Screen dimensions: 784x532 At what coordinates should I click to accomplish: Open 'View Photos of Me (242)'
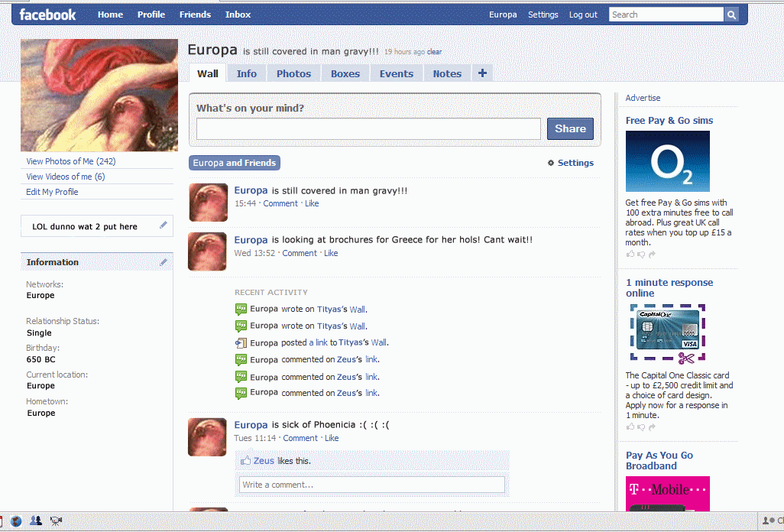click(71, 161)
